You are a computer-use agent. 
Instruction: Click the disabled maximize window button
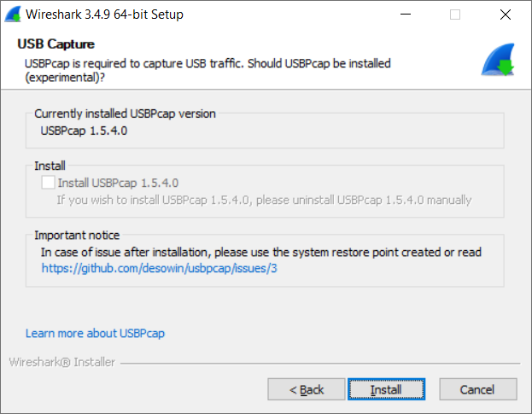[x=455, y=15]
